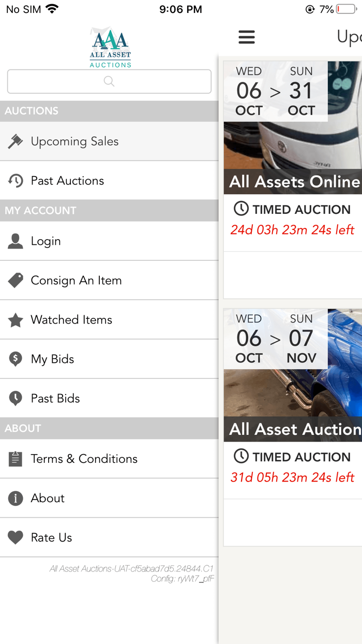Screen dimensions: 362x644
Task: Tap the Past Bids clock icon
Action: click(x=16, y=398)
